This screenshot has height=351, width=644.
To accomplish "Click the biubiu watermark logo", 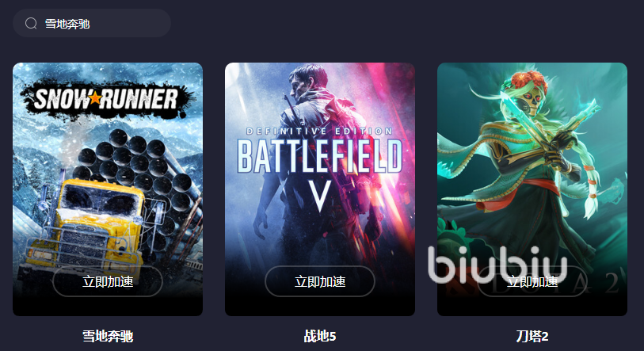I will pos(497,265).
